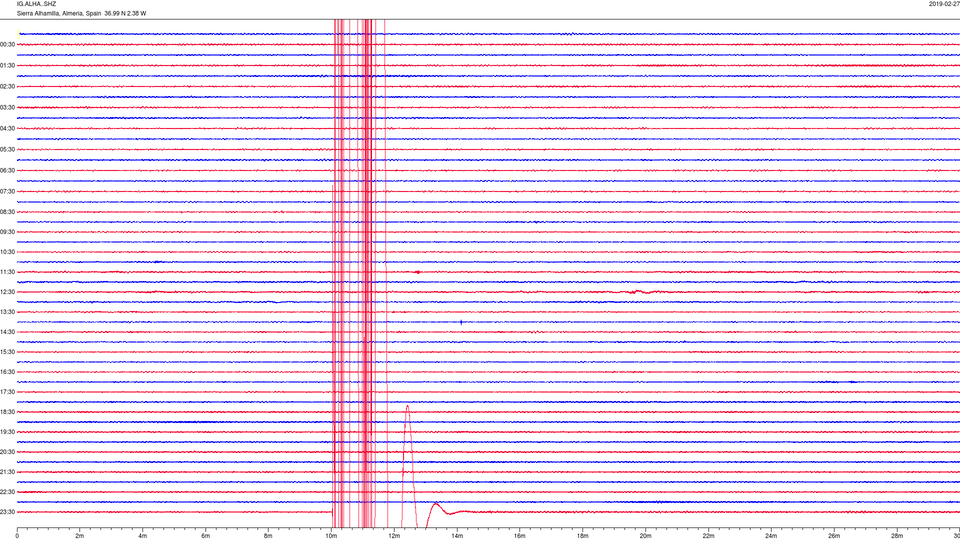Click the small red dot on the 11:30 trace
The image size is (960, 540).
418,272
